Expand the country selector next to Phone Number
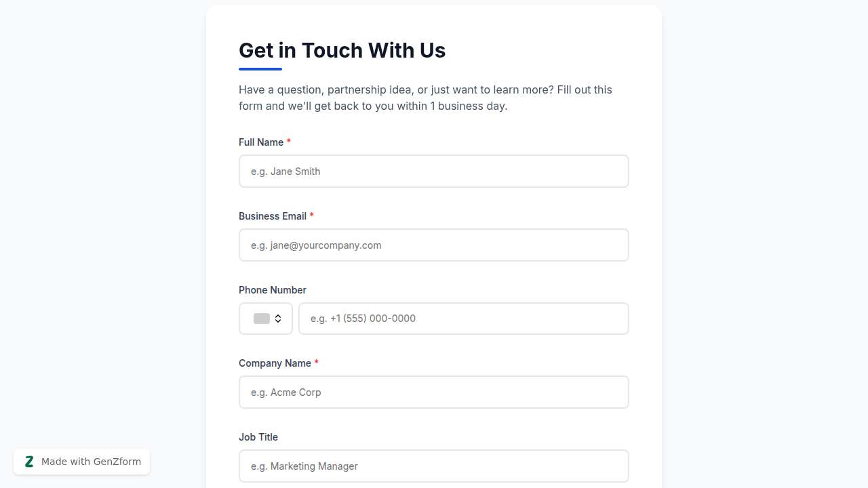Image resolution: width=868 pixels, height=488 pixels. tap(266, 319)
